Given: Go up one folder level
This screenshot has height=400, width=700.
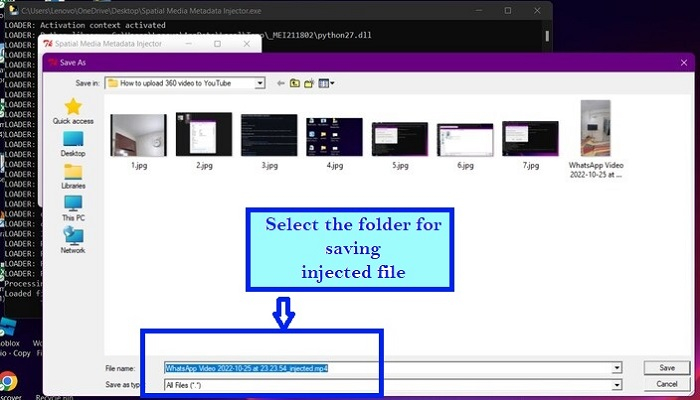Looking at the screenshot, I should (x=294, y=83).
